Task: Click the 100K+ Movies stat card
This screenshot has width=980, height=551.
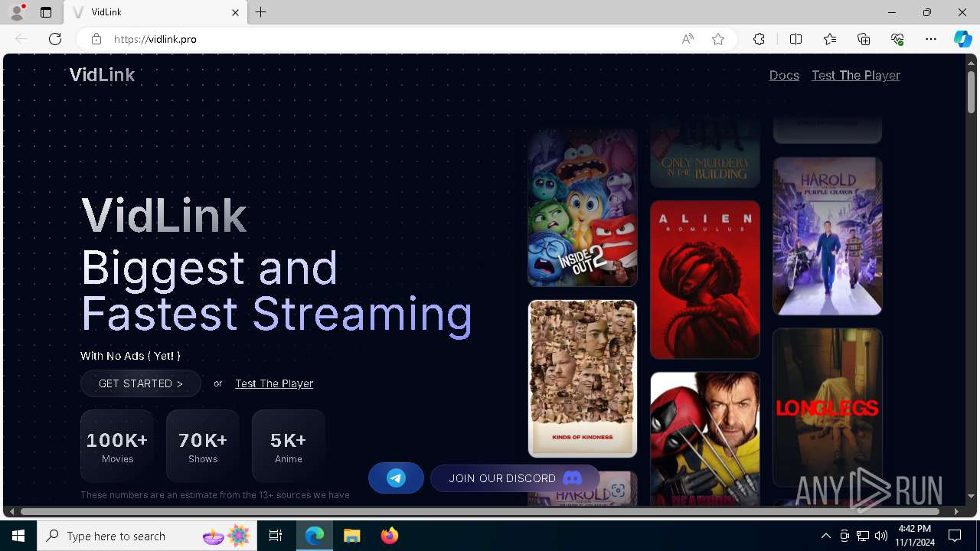Action: (117, 446)
